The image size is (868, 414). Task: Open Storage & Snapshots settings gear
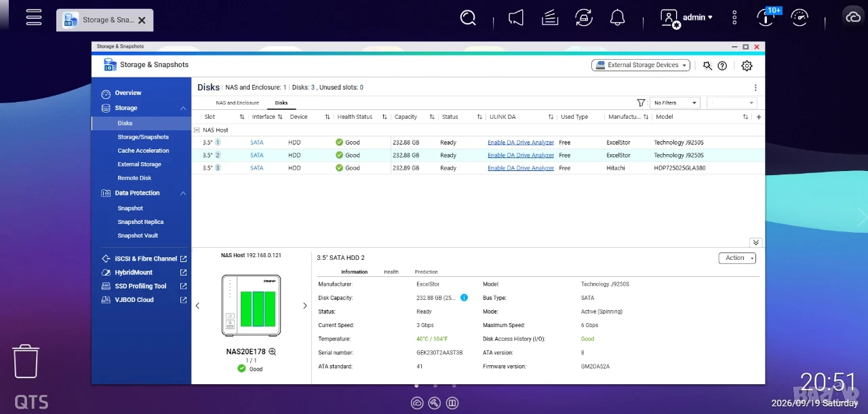[x=747, y=66]
